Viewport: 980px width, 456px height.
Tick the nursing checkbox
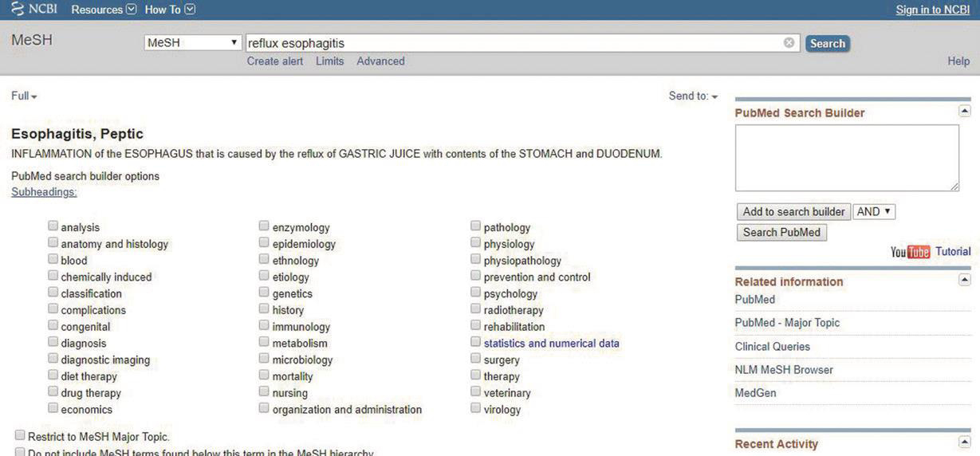point(264,392)
